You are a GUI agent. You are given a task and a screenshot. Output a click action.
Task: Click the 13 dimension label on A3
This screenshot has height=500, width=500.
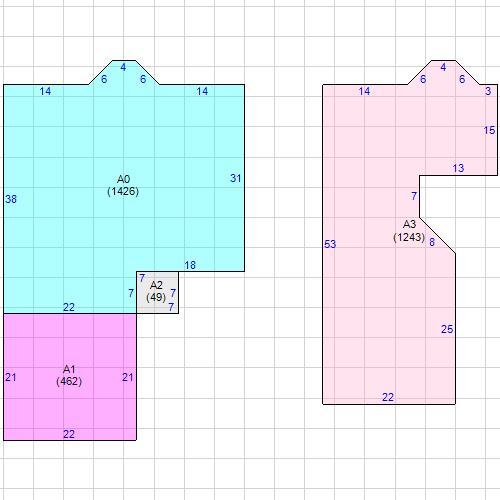coord(458,168)
